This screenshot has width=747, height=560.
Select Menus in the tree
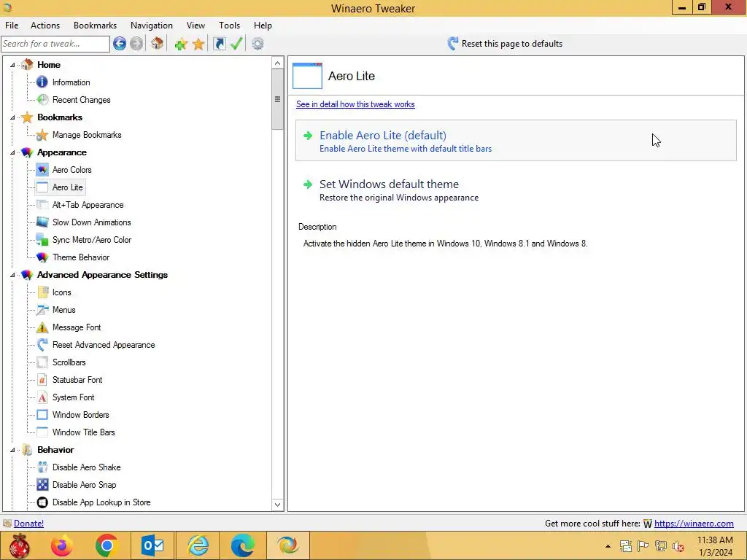pos(64,310)
